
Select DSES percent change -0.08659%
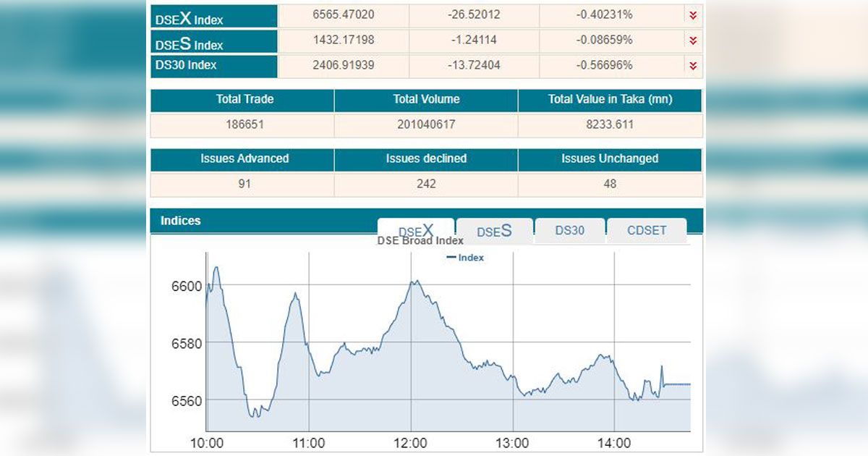[605, 40]
